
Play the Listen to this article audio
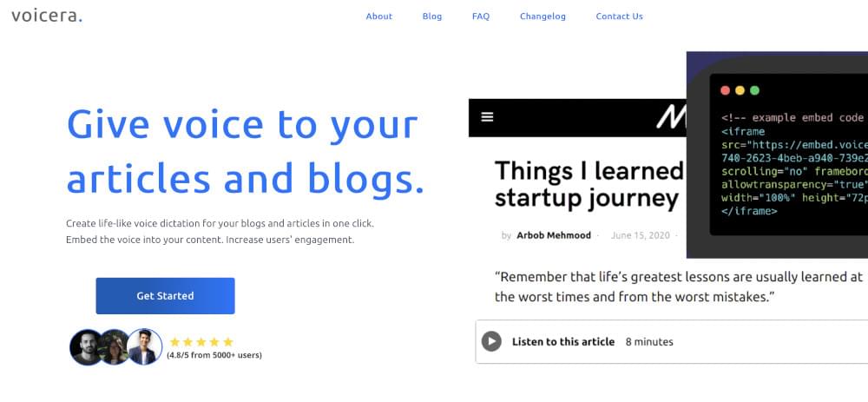491,341
